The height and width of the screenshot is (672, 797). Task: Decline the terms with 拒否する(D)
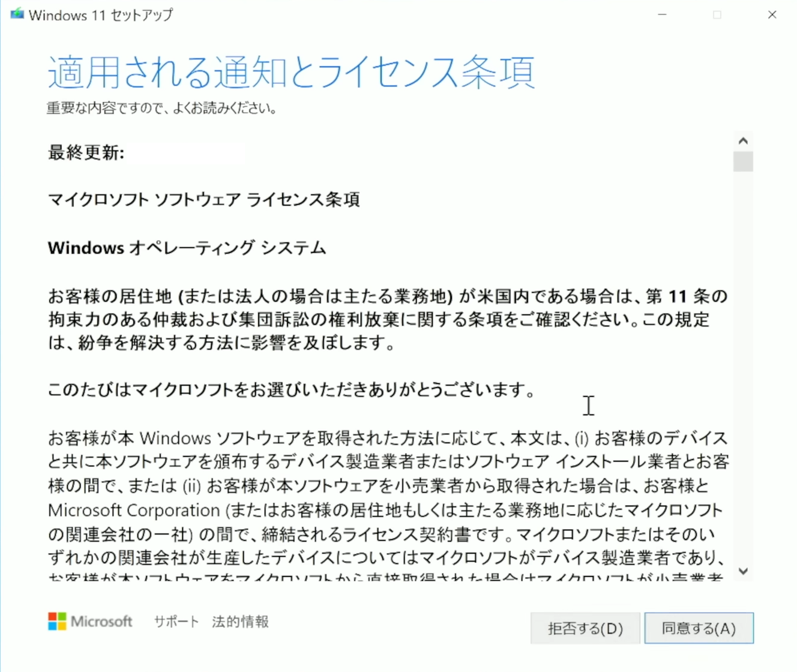click(x=585, y=628)
